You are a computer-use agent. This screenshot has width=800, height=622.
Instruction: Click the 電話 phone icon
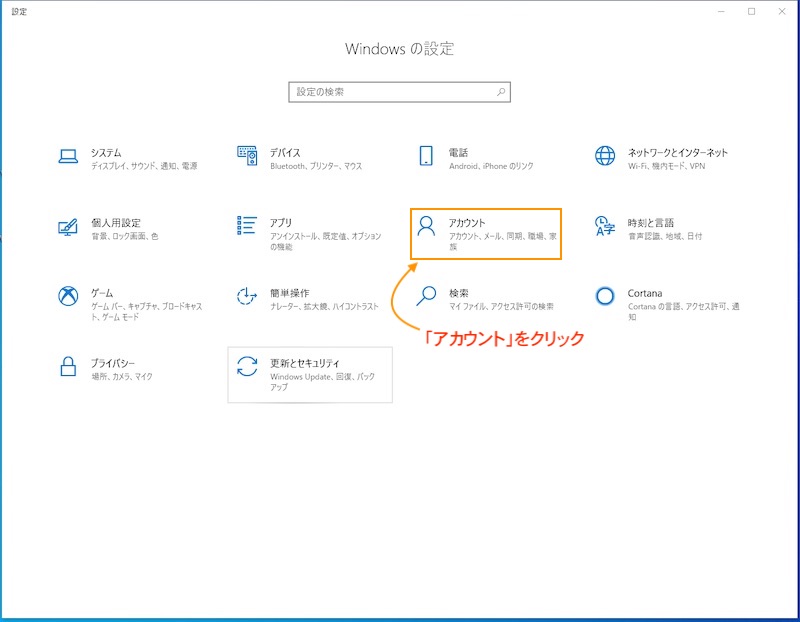(x=426, y=156)
